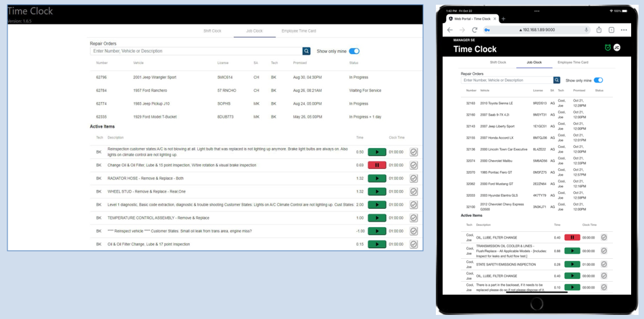
Task: Pause tablet's first OIL, LUBE, FILTER CHANGE job
Action: click(572, 237)
